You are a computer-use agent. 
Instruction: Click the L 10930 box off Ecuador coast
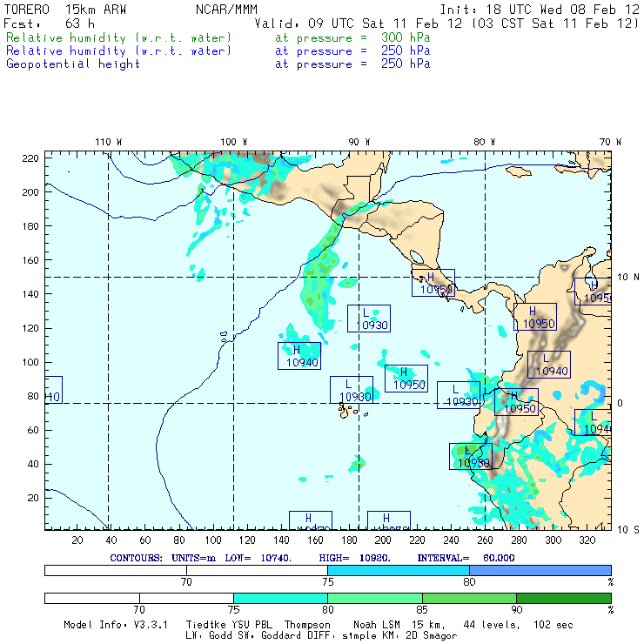[459, 395]
